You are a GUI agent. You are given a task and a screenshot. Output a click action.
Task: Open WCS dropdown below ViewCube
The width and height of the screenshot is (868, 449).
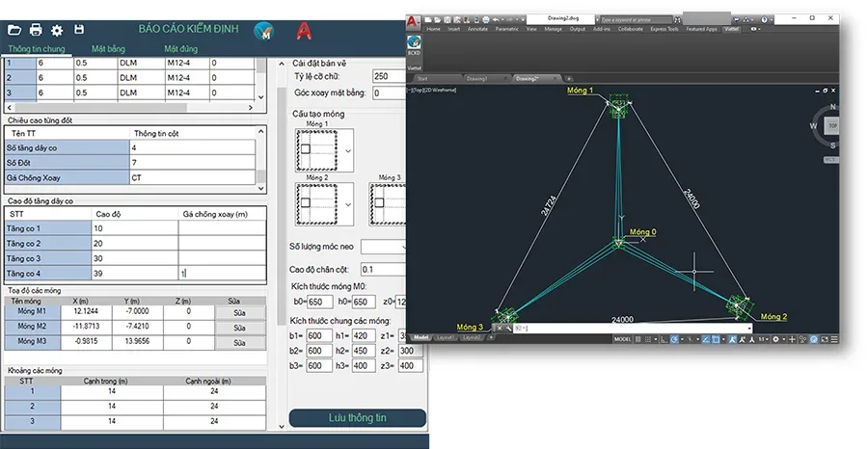pos(830,160)
